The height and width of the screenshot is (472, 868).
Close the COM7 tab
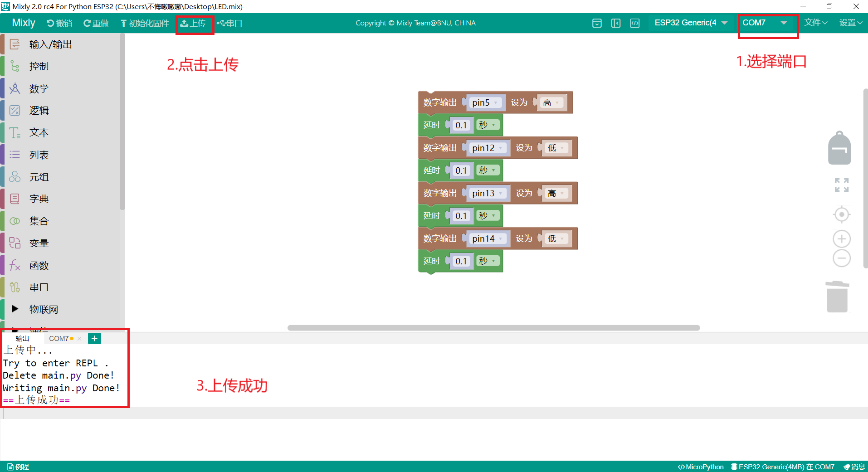[x=79, y=339]
